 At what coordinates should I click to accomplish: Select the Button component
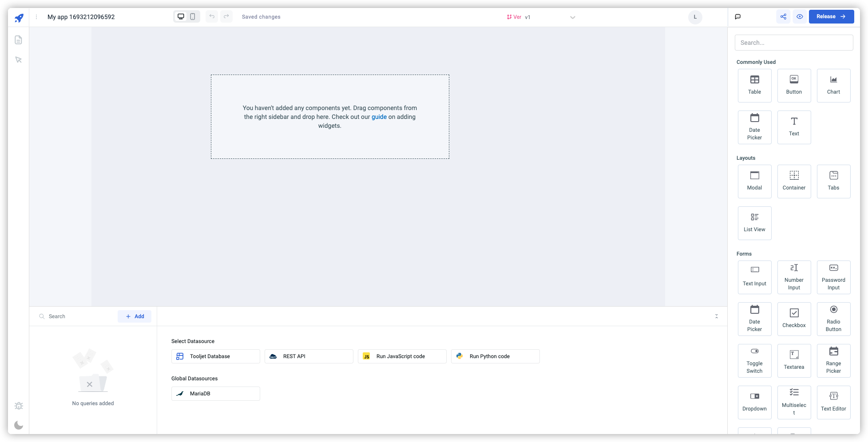pyautogui.click(x=794, y=85)
